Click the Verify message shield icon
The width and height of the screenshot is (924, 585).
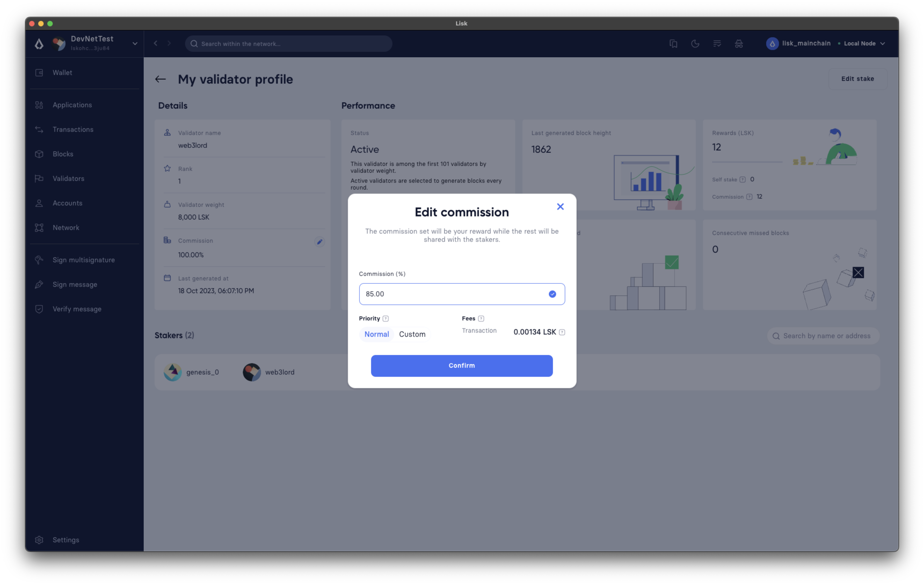tap(39, 309)
